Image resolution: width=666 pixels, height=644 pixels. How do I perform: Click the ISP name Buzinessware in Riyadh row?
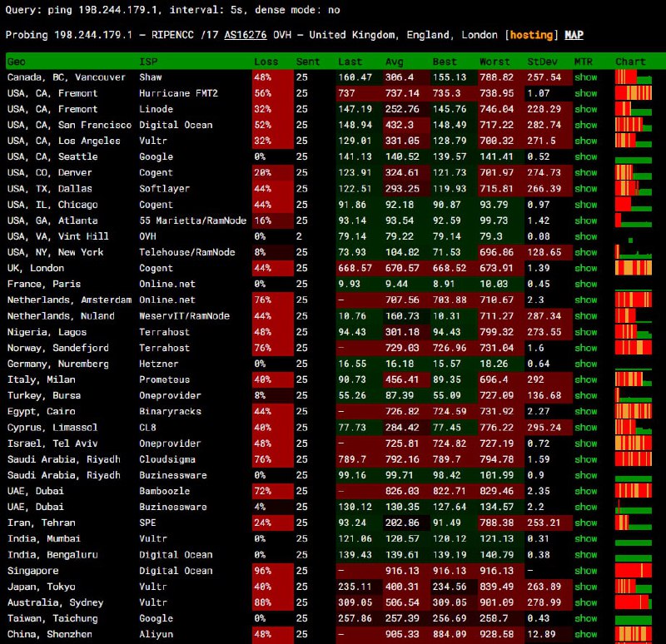(x=173, y=475)
